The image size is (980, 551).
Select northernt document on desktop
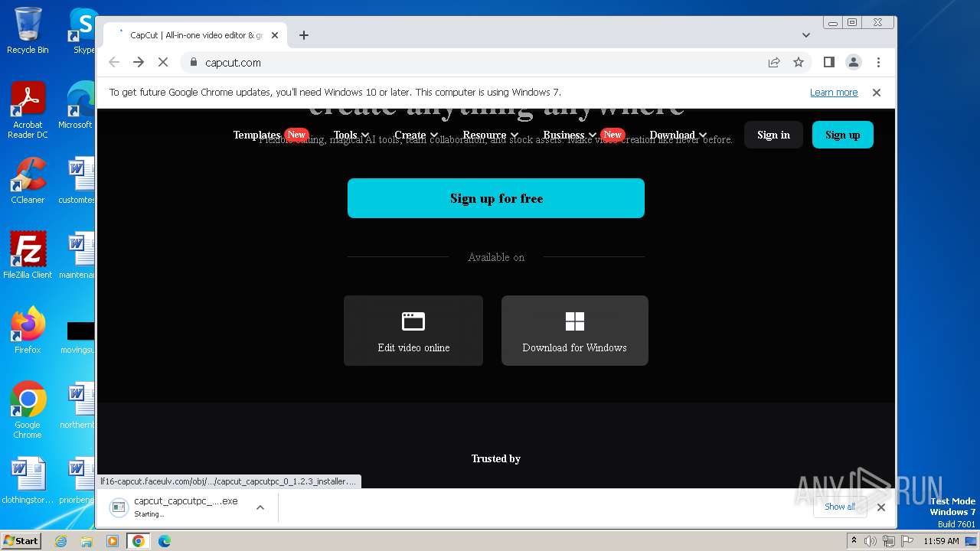point(78,406)
